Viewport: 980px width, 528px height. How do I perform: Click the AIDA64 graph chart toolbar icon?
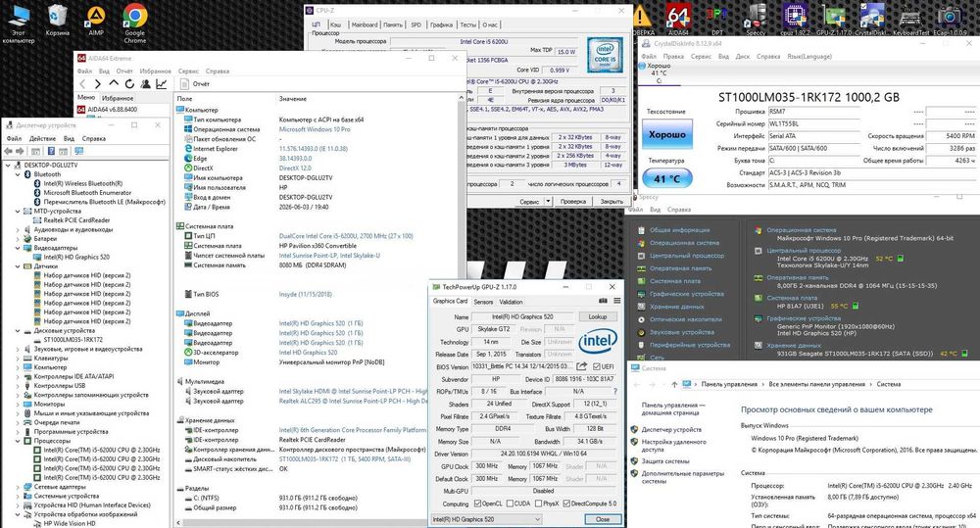pyautogui.click(x=162, y=83)
